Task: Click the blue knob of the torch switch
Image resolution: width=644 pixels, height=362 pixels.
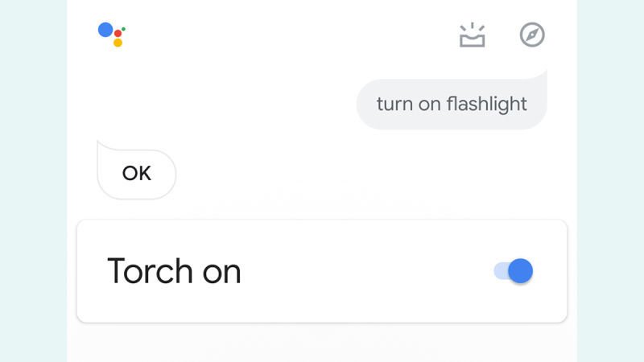Action: pos(522,271)
